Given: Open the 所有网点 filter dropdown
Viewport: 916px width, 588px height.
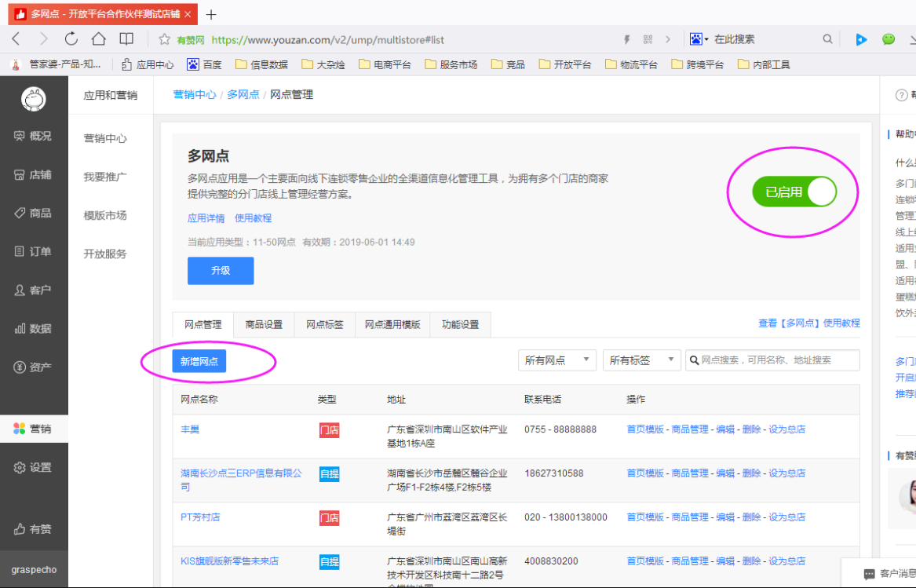Looking at the screenshot, I should tap(557, 360).
